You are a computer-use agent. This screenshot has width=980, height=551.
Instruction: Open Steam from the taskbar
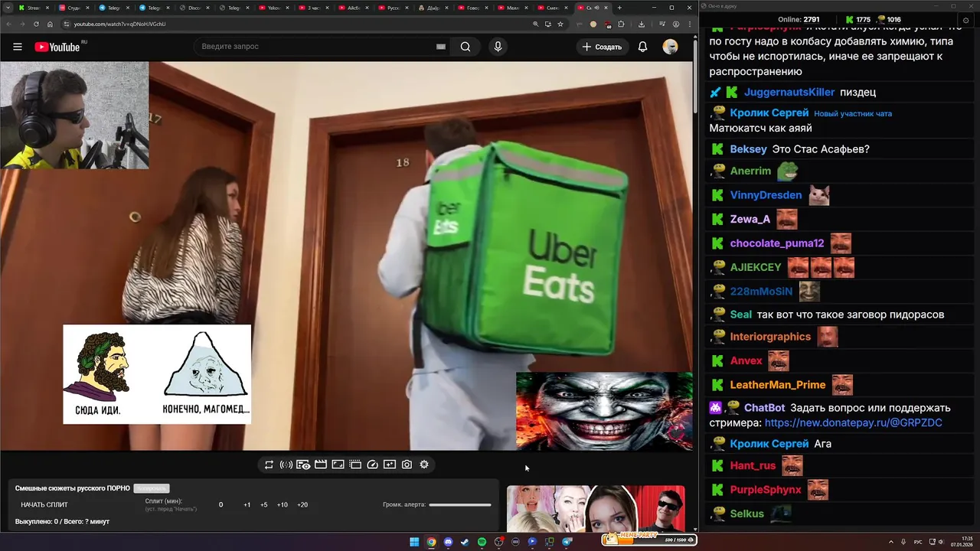[465, 542]
